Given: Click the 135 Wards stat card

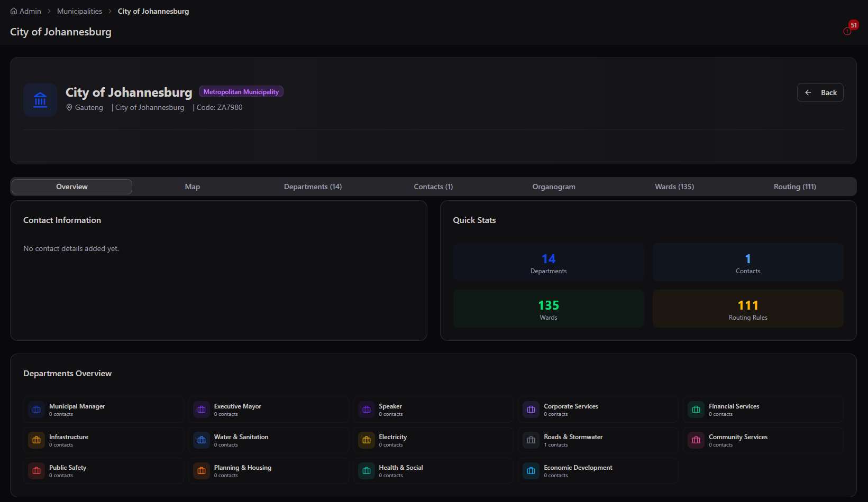Looking at the screenshot, I should coord(549,309).
